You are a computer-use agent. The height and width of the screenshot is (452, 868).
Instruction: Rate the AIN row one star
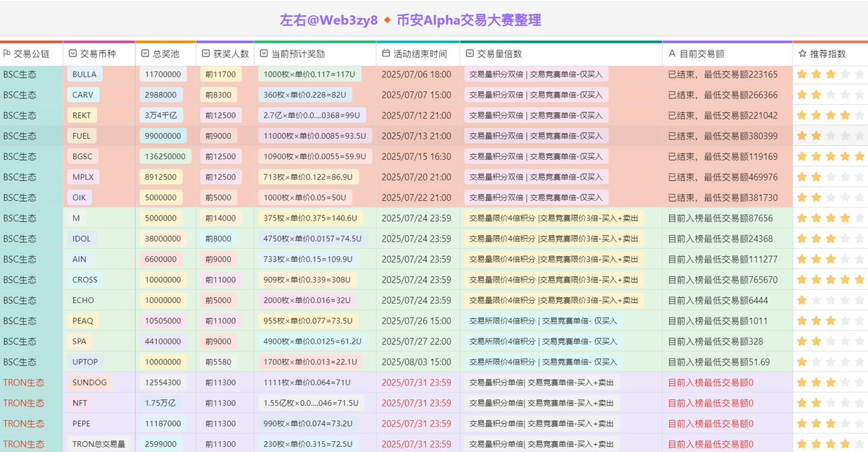click(801, 259)
